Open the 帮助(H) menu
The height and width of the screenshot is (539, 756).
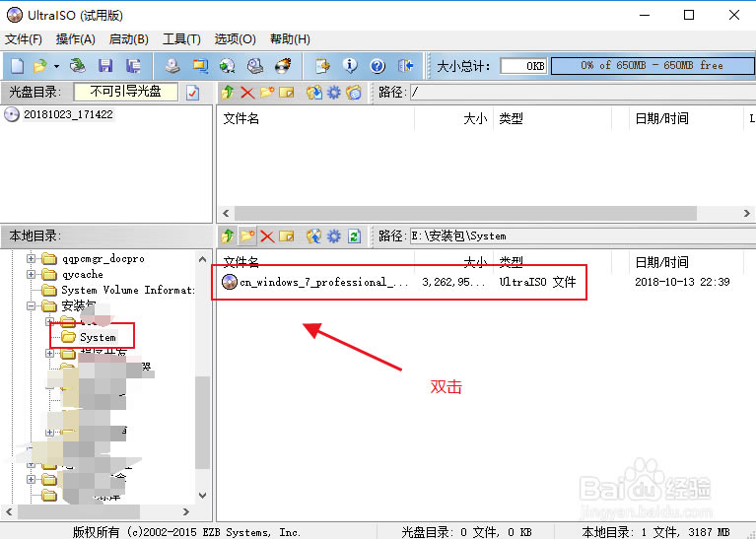pos(290,39)
